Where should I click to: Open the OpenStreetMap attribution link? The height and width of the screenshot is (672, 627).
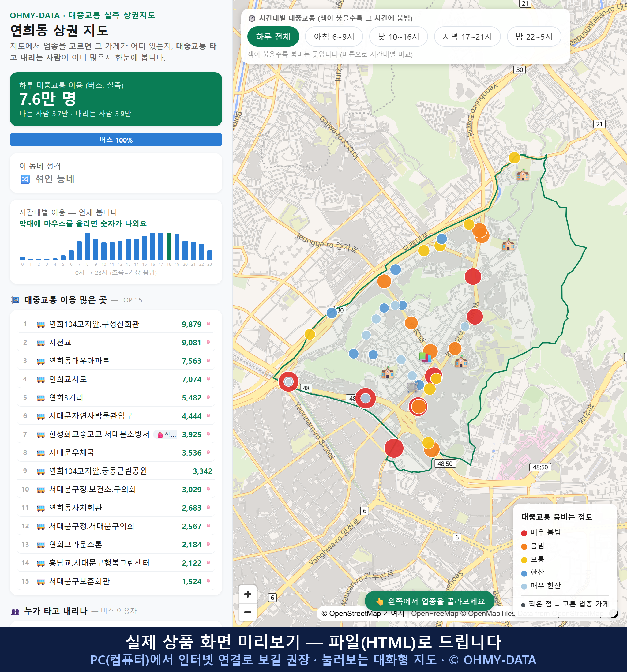point(363,613)
